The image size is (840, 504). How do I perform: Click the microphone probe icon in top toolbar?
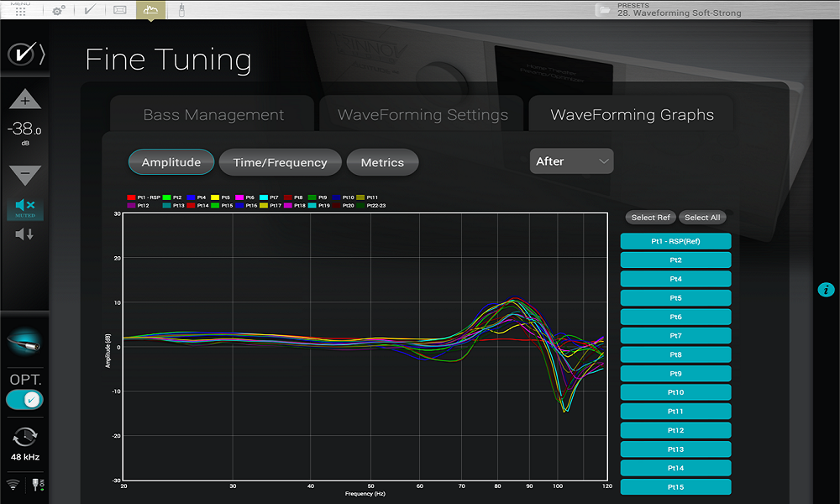(x=181, y=11)
